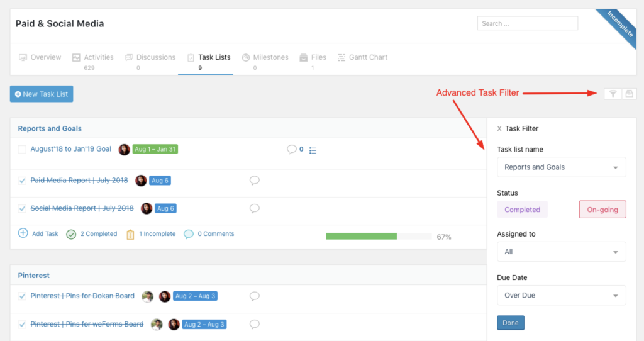The width and height of the screenshot is (644, 341).
Task: Click the comments bubble icon in list footer
Action: (188, 234)
